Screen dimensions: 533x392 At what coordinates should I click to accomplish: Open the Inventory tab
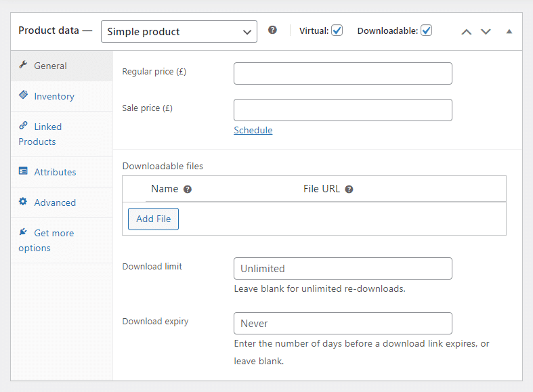point(62,96)
